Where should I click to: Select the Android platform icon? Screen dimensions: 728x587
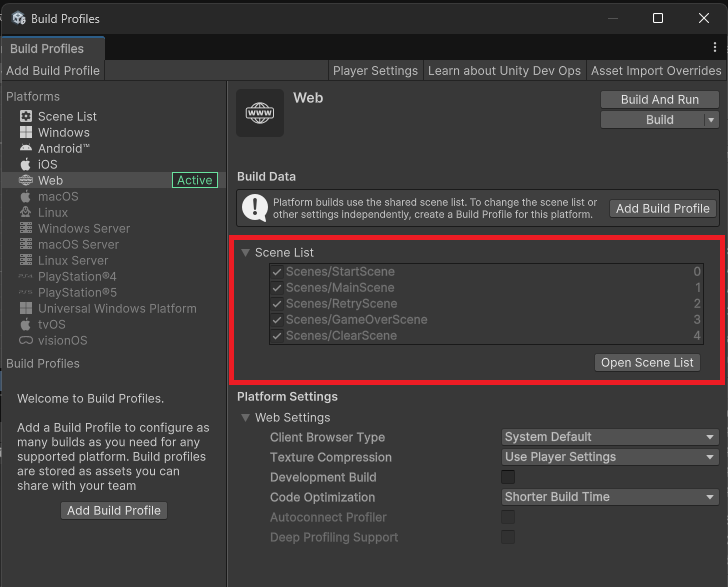(x=26, y=149)
